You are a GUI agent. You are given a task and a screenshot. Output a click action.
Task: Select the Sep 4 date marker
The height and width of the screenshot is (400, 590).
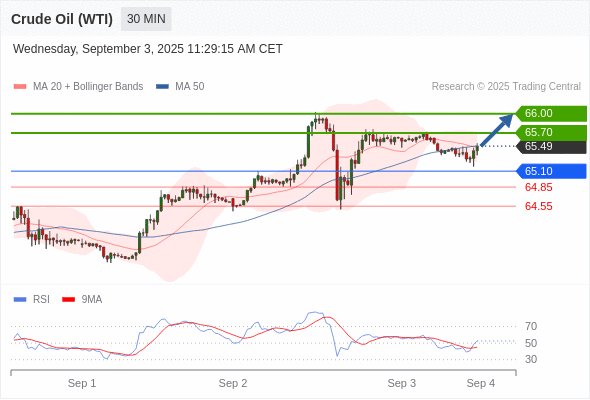pos(481,383)
